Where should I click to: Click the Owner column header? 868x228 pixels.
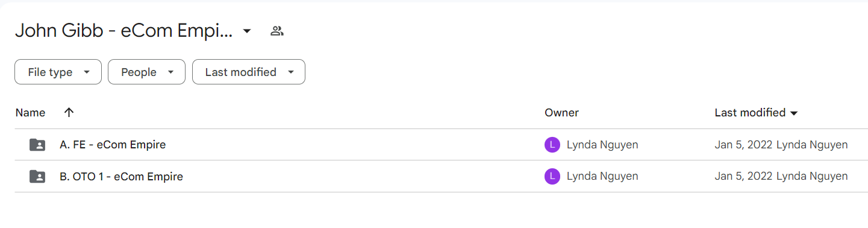[561, 112]
